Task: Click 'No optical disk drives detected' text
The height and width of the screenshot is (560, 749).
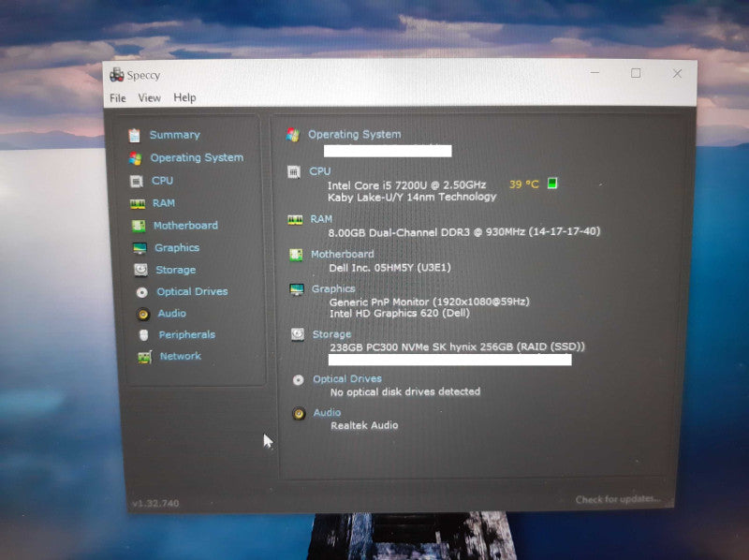Action: point(405,391)
